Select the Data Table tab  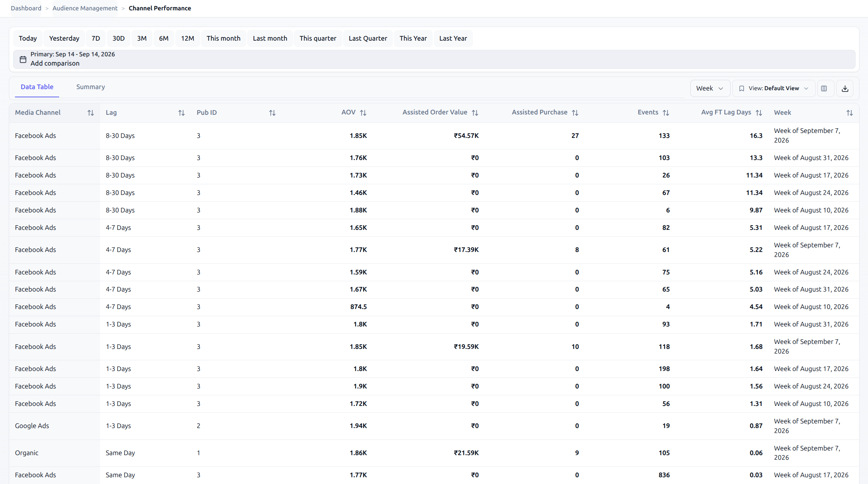[x=37, y=87]
